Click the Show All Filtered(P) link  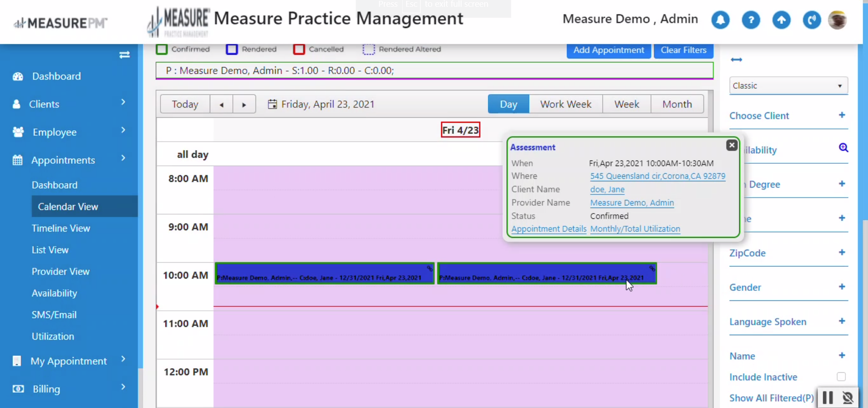772,398
